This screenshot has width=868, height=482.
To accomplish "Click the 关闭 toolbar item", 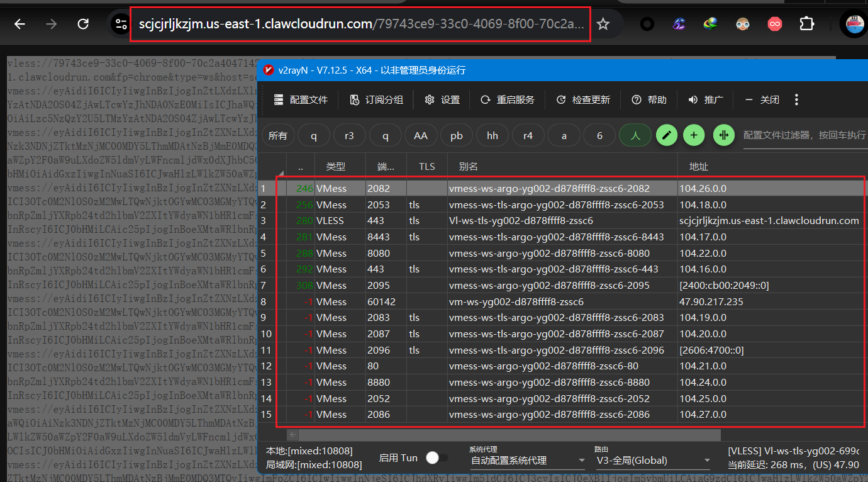I will click(x=762, y=99).
